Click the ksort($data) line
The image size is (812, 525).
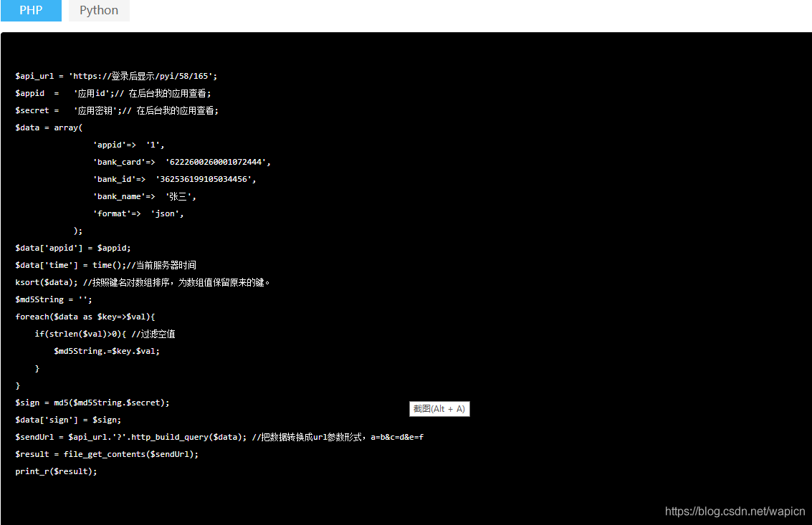coord(143,282)
